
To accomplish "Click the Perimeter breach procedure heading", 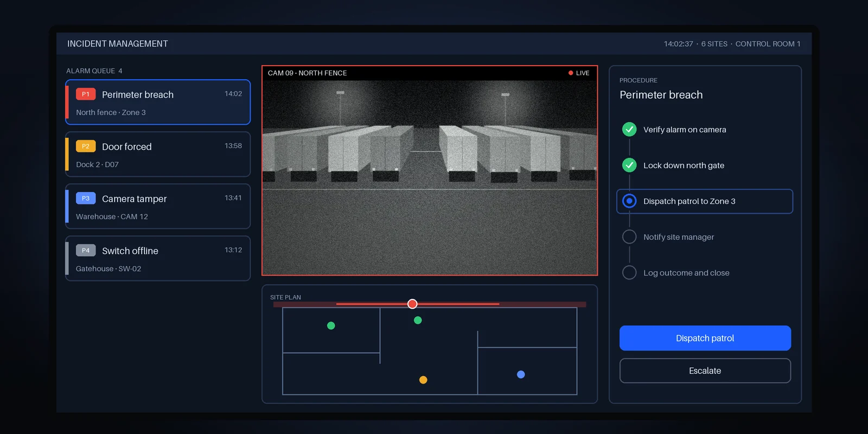I will tap(661, 95).
